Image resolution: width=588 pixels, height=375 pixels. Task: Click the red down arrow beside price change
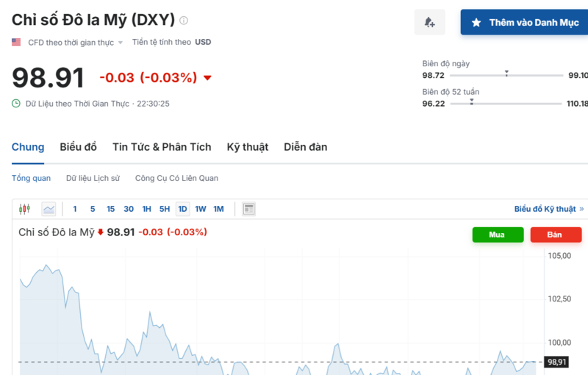coord(207,78)
